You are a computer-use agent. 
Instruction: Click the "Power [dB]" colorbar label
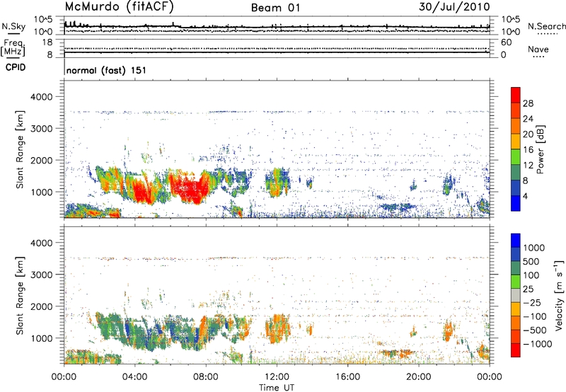pyautogui.click(x=540, y=149)
